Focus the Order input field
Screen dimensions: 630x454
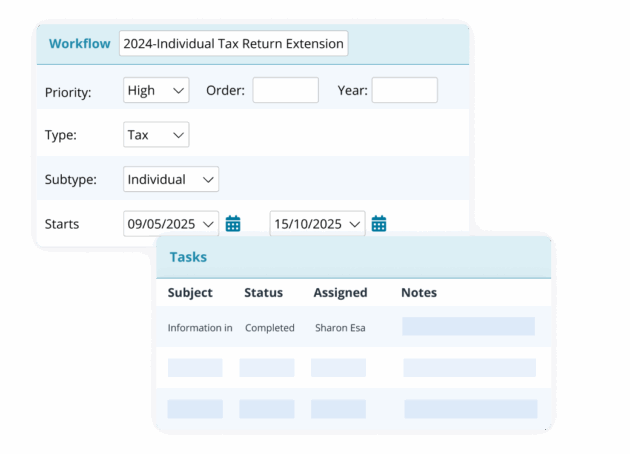[285, 90]
